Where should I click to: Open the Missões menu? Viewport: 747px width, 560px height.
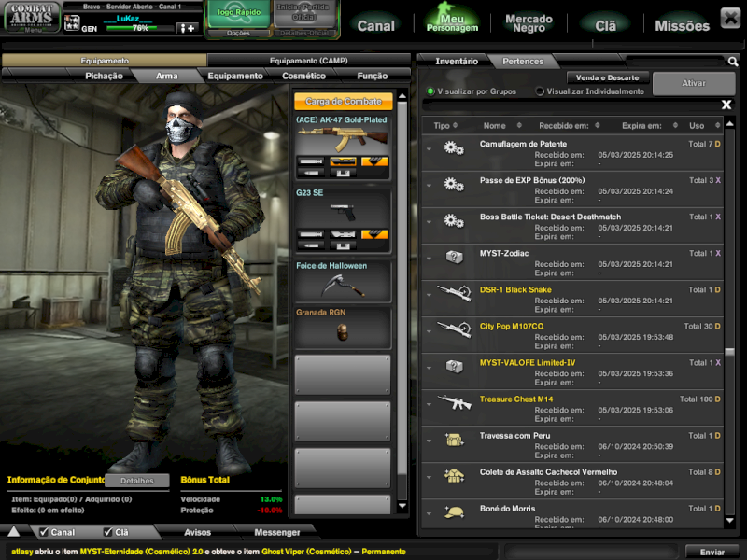click(682, 26)
